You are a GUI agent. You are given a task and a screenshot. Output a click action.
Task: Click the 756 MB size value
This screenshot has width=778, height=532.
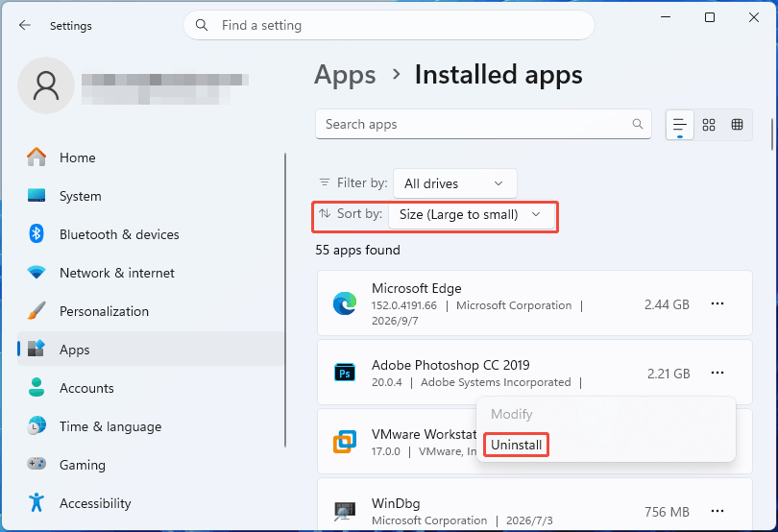coord(667,512)
